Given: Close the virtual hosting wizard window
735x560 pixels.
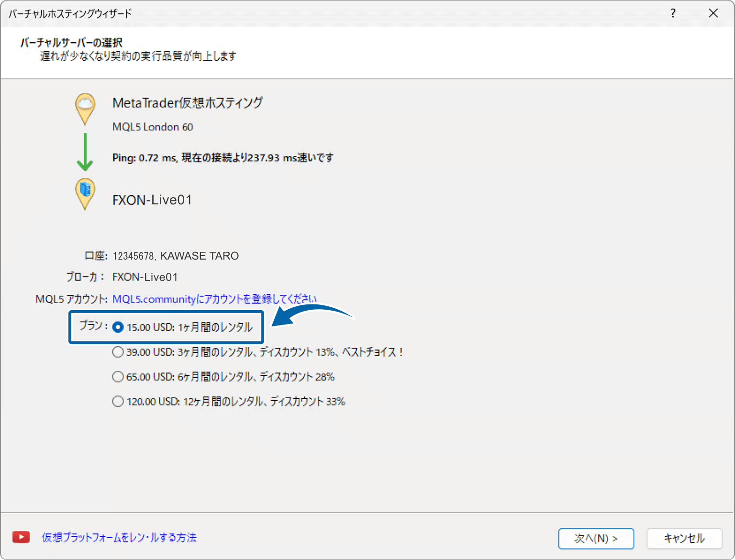Looking at the screenshot, I should tap(713, 13).
